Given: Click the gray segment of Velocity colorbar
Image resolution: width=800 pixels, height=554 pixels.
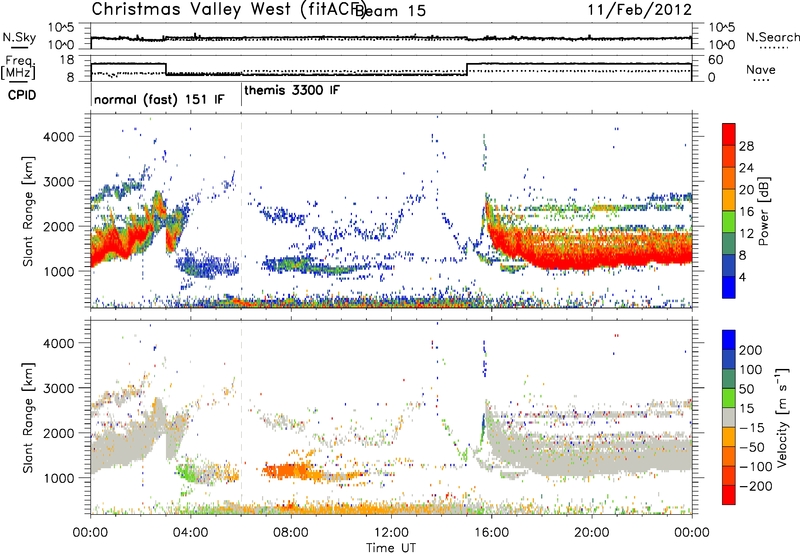Looking at the screenshot, I should pyautogui.click(x=729, y=418).
